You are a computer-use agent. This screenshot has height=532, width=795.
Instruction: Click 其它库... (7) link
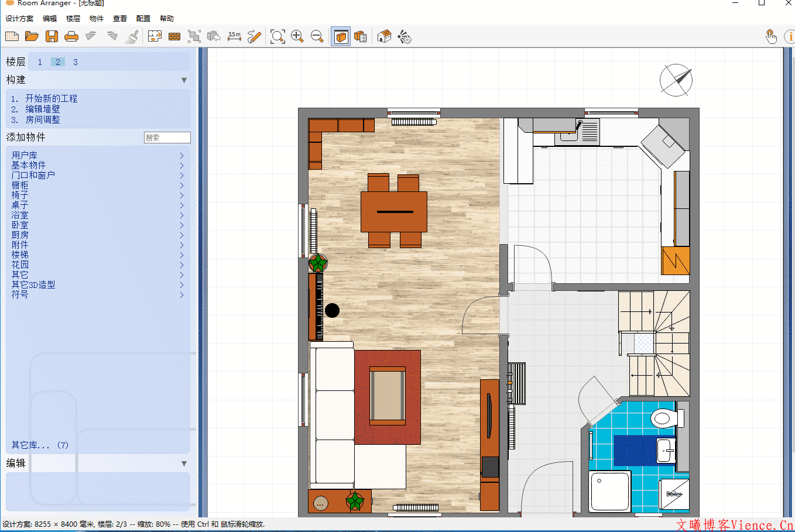click(x=40, y=445)
